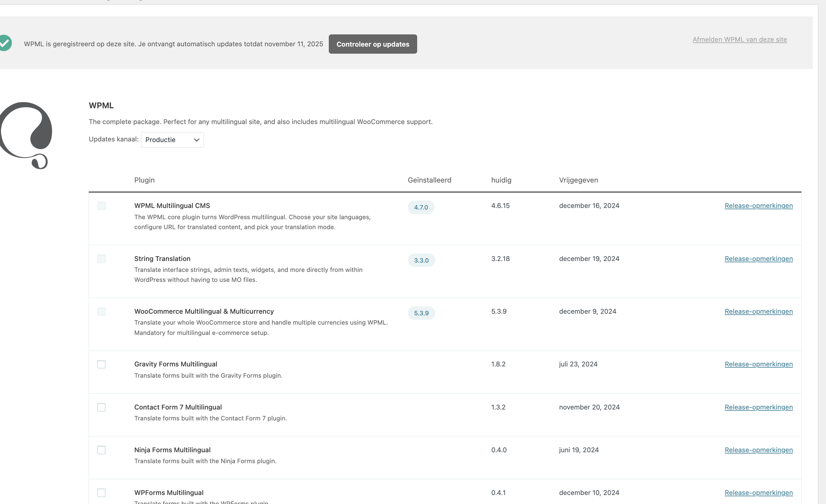Viewport: 826px width, 504px height.
Task: Click release date november 20, 2024
Action: click(589, 407)
